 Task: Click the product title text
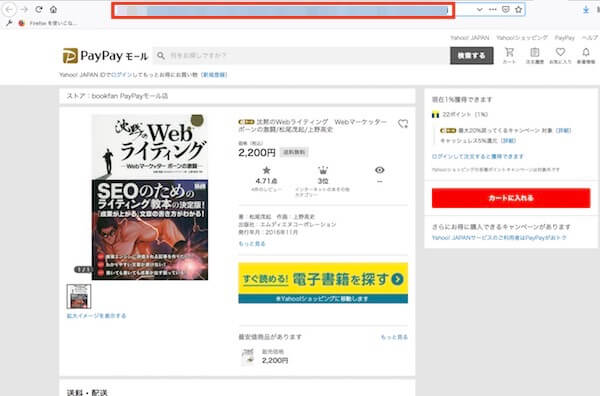[x=313, y=125]
